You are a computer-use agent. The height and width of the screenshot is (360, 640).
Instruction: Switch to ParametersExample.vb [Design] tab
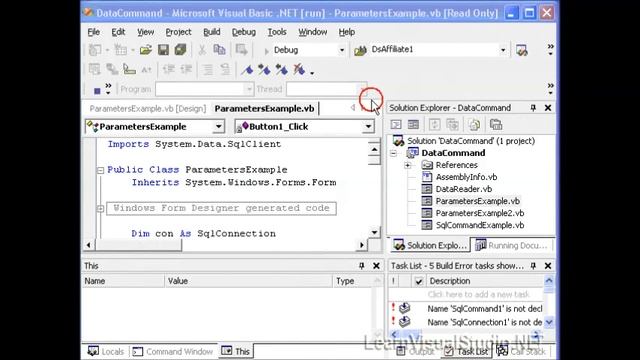point(148,109)
